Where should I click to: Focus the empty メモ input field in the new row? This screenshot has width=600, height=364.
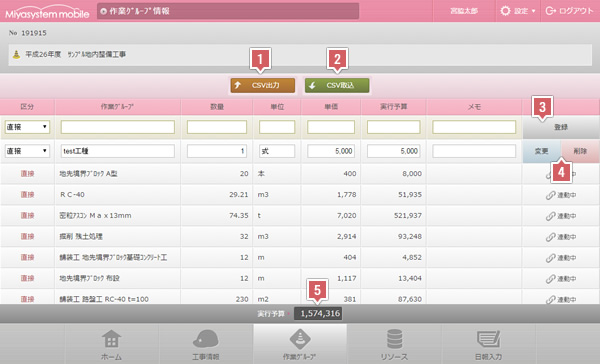474,127
